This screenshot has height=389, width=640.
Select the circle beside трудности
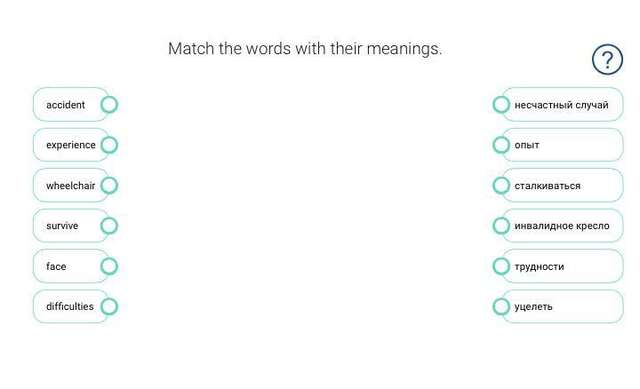(x=501, y=266)
